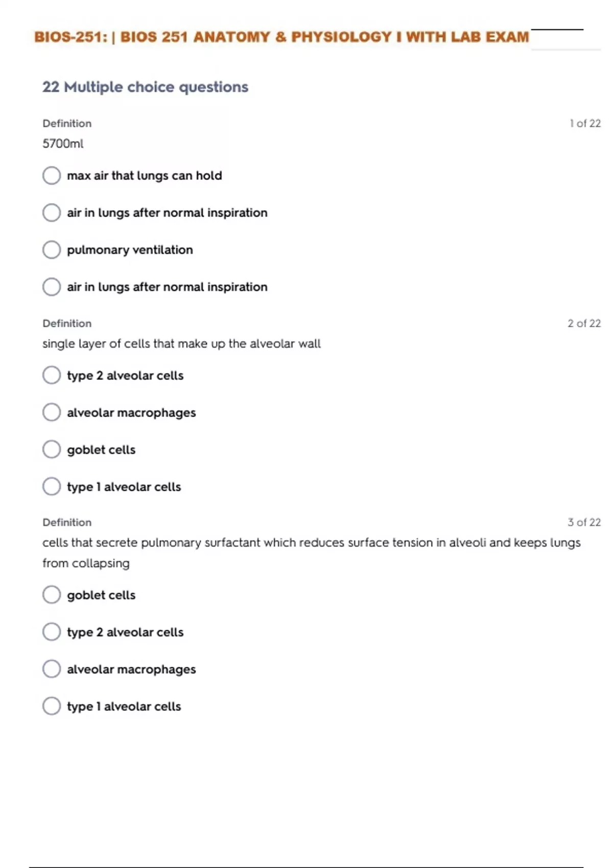
Task: Select 'type 2 alveolar cells' for surfactant question
Action: 52,632
